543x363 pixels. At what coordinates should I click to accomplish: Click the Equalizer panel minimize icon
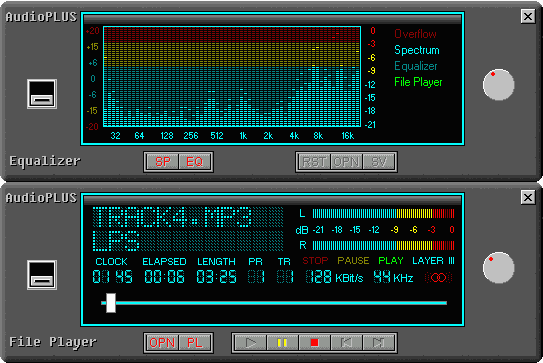pos(42,94)
